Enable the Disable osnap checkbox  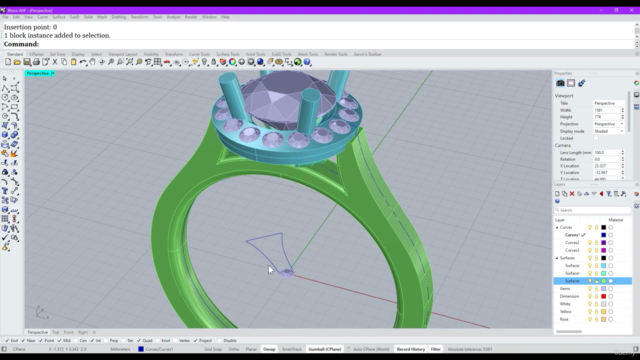[x=220, y=340]
